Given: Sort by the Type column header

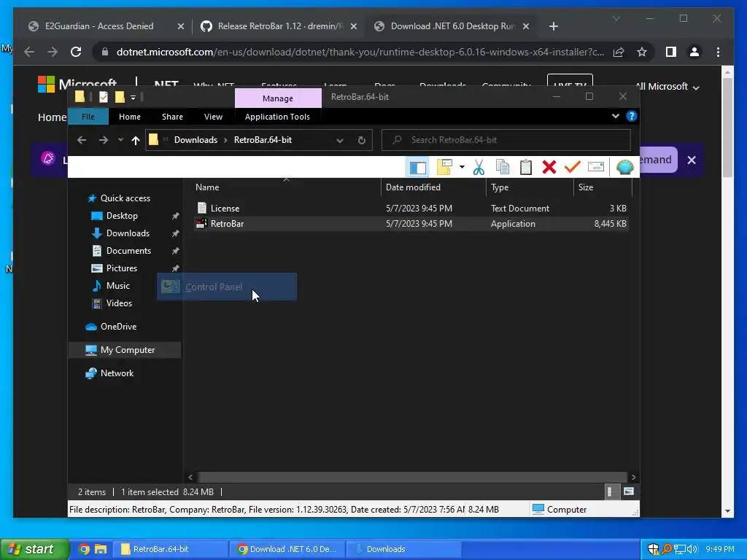Looking at the screenshot, I should click(x=530, y=187).
